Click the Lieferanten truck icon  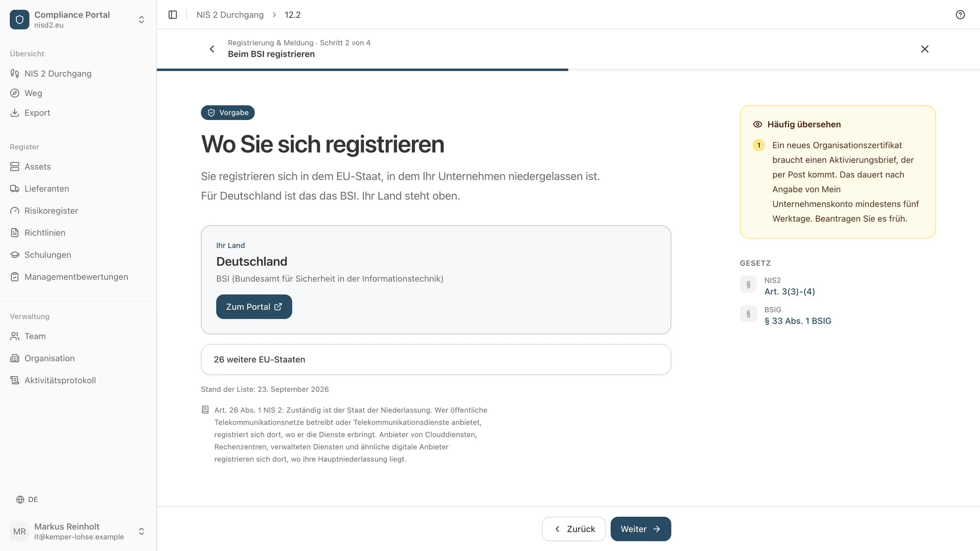click(15, 189)
